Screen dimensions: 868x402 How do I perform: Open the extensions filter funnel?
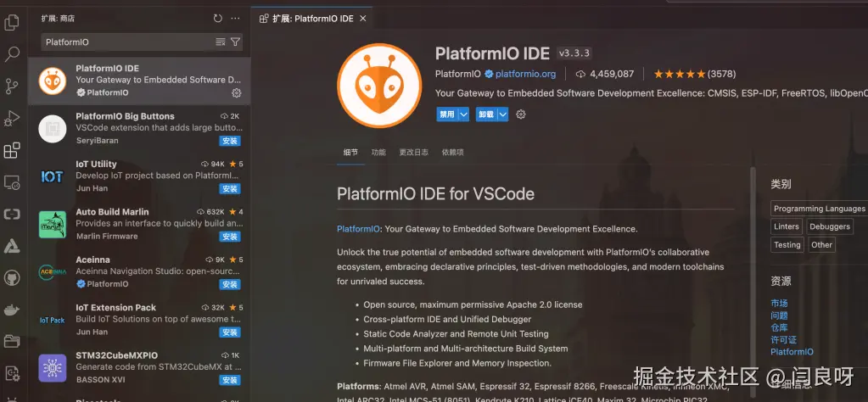(235, 42)
